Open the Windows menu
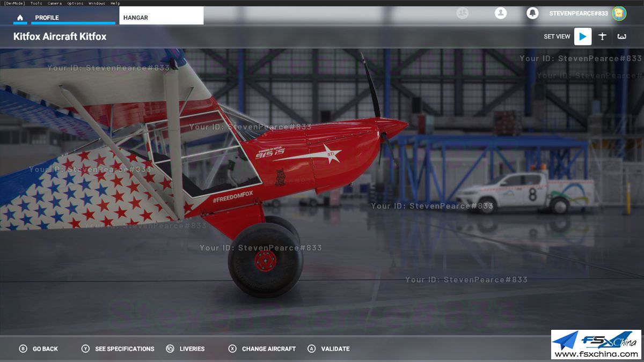Image resolution: width=644 pixels, height=362 pixels. point(97,3)
